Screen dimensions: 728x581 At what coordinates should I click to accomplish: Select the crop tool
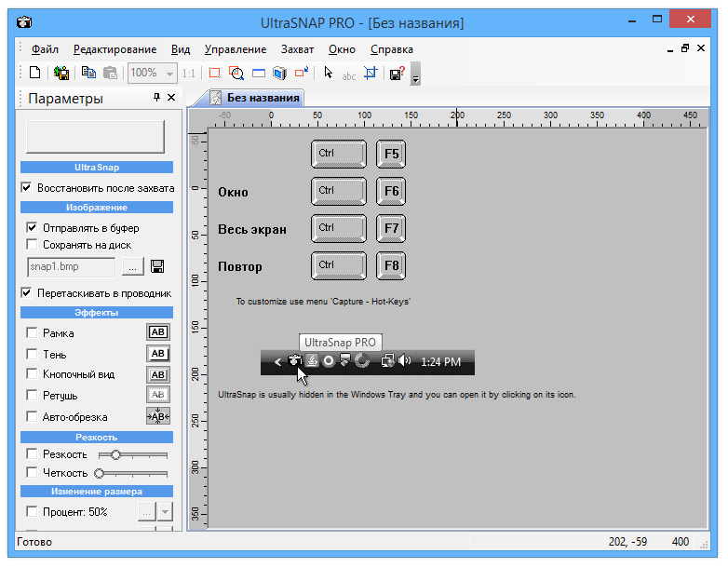point(371,73)
